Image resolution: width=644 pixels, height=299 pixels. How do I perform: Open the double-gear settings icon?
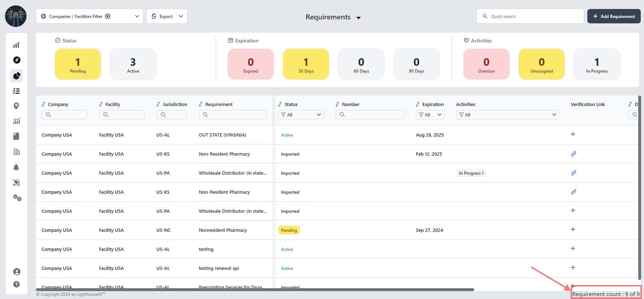(x=17, y=198)
